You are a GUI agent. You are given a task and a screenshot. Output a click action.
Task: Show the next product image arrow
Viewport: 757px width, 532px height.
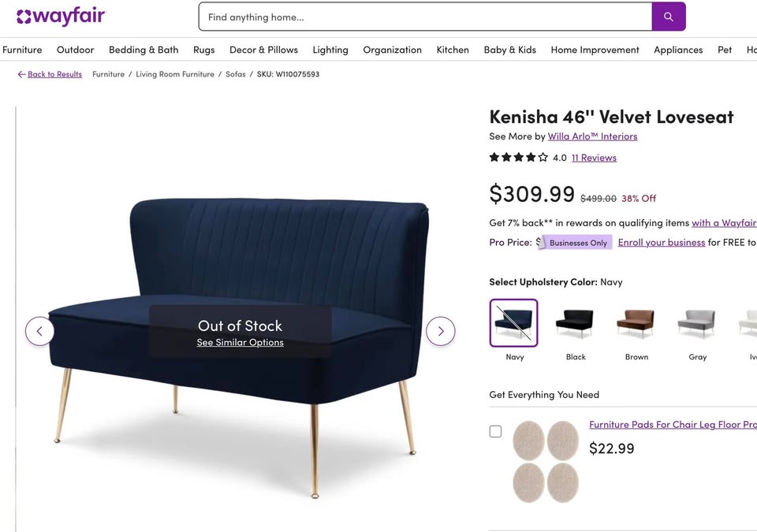[x=440, y=331]
